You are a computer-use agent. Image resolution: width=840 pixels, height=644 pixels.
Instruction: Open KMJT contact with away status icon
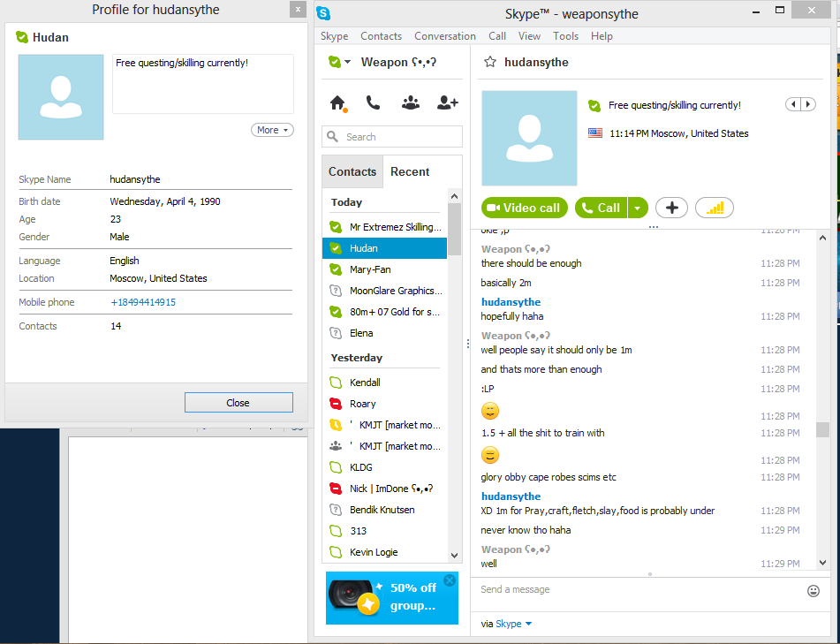tap(384, 425)
